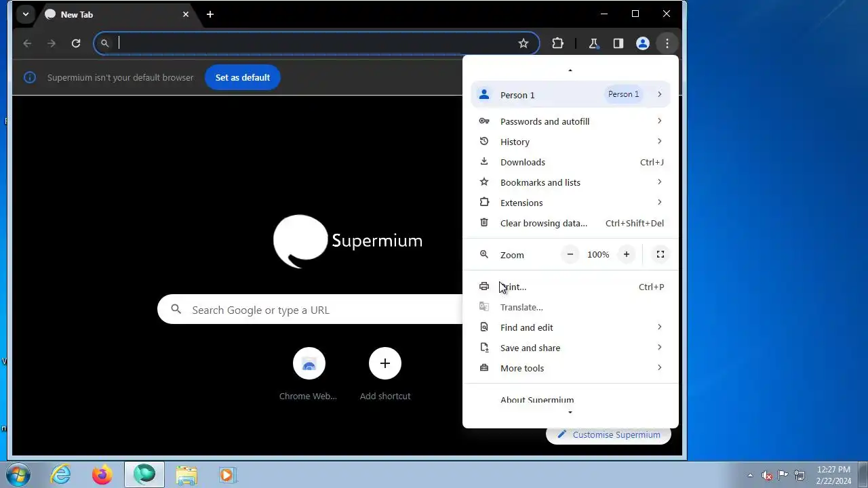Screen dimensions: 868x488
Task: Set Supermium as default browser
Action: click(x=243, y=77)
